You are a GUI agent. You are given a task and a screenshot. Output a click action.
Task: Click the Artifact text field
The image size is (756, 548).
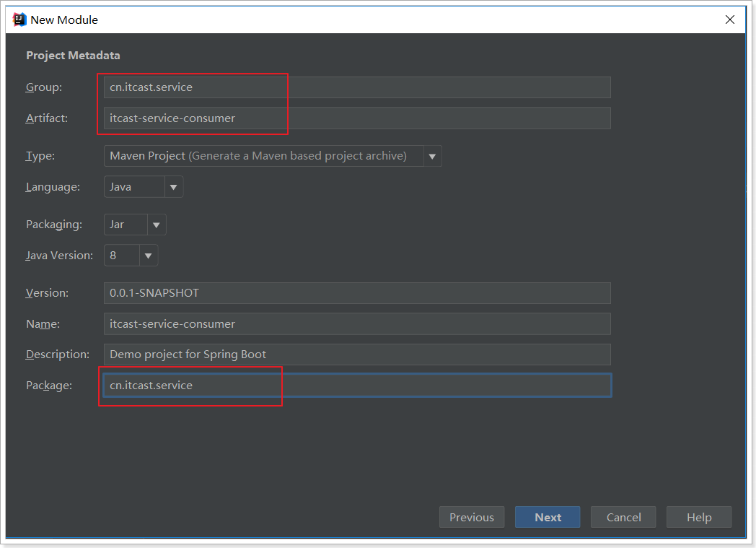coord(357,118)
